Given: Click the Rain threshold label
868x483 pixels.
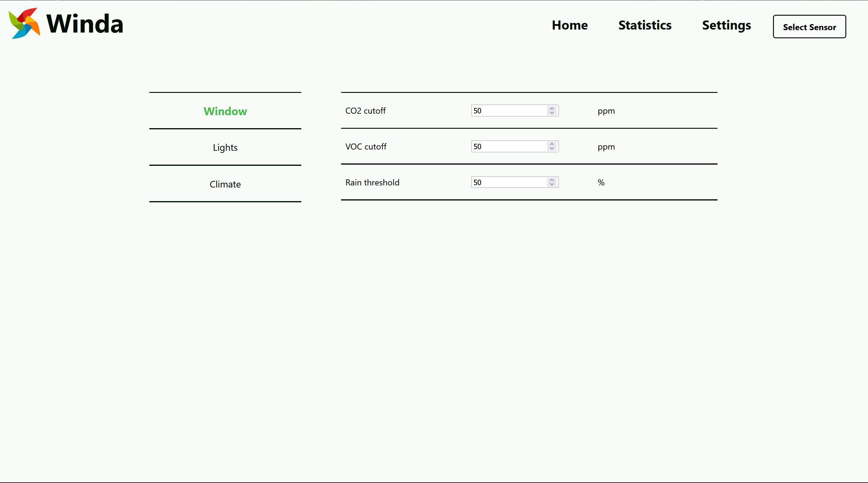Looking at the screenshot, I should tap(372, 182).
